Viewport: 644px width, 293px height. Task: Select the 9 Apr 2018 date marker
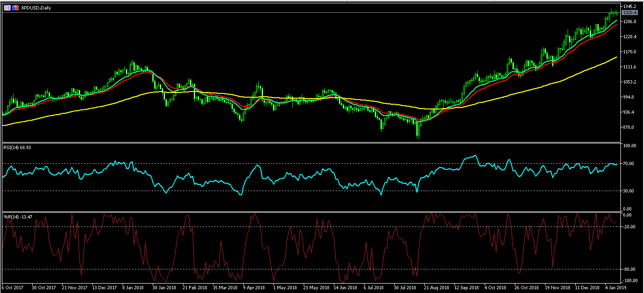253,287
